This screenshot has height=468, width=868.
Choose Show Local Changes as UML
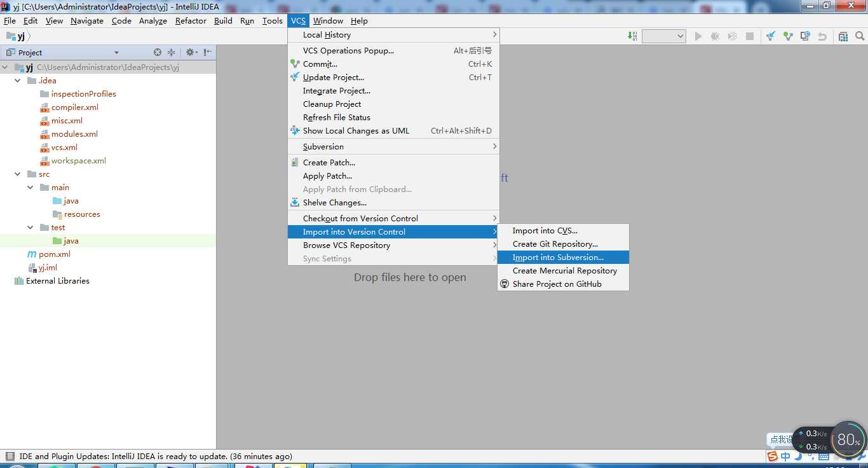click(x=393, y=130)
